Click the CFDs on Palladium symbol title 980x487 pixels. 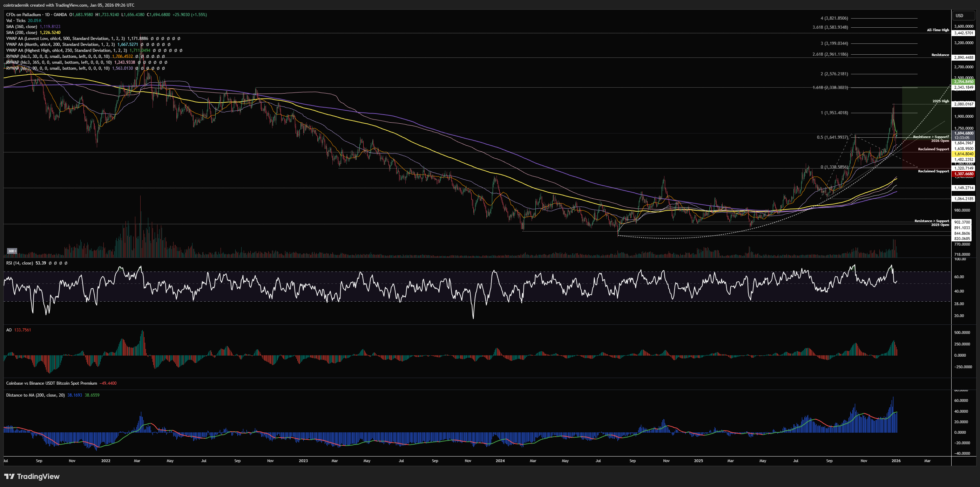point(24,14)
